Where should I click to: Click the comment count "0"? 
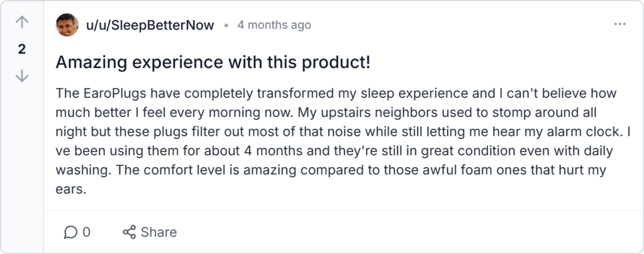coord(87,233)
